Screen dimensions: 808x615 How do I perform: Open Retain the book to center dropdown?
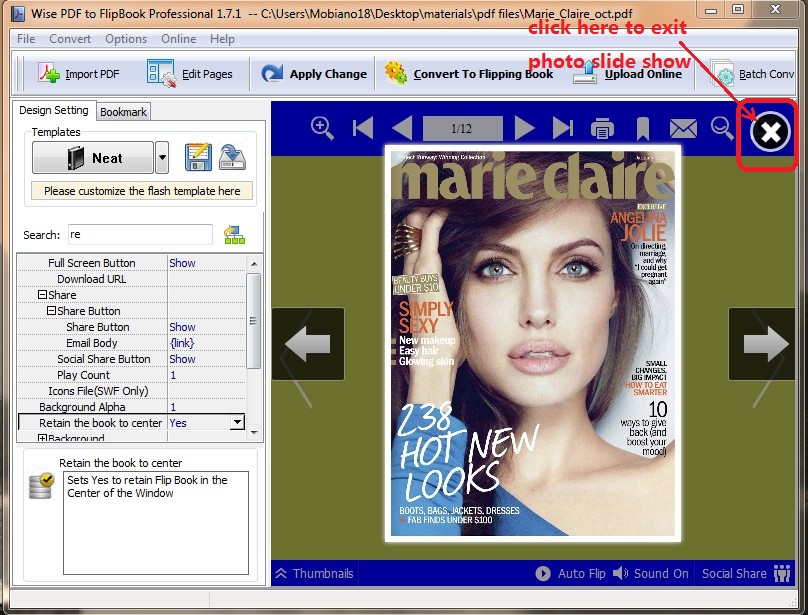[x=237, y=423]
